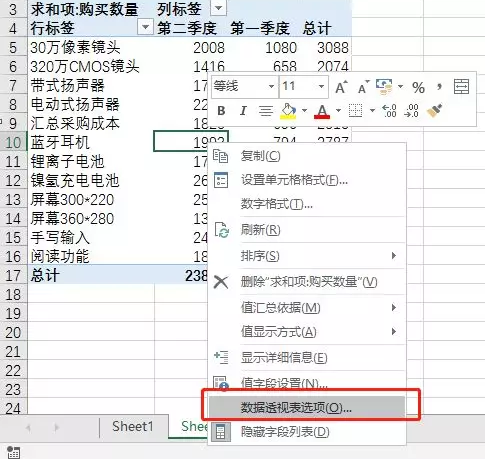Select 数字格式(T) menu item

(307, 204)
